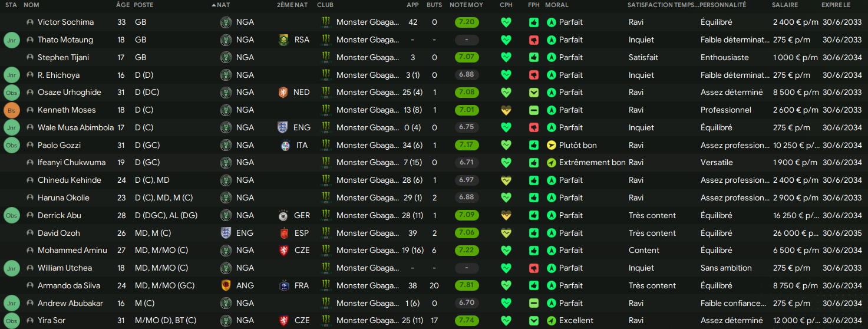
Task: Click the Monster Gbaga club name for Stephen Tijani
Action: pos(368,58)
